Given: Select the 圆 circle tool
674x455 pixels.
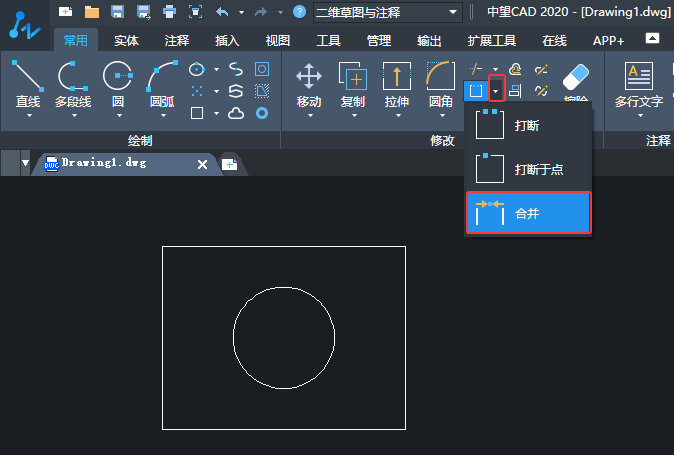Looking at the screenshot, I should (x=118, y=84).
